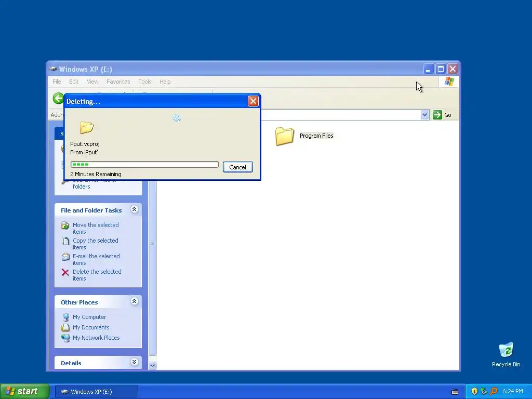Click the E-mail envelope icon
The height and width of the screenshot is (399, 532).
(x=65, y=257)
